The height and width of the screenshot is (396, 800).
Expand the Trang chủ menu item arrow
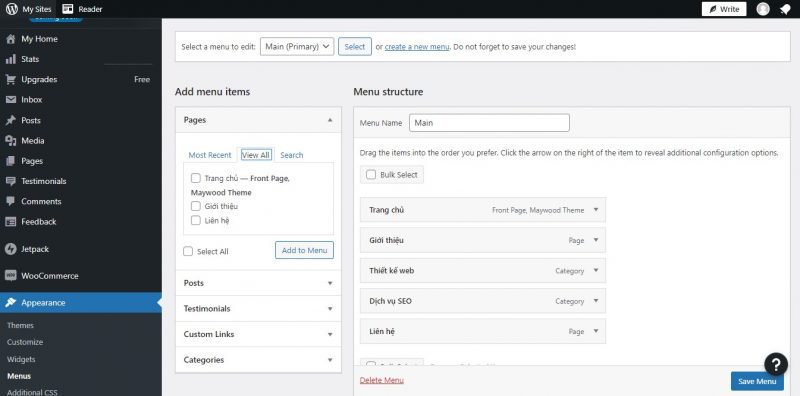click(595, 210)
